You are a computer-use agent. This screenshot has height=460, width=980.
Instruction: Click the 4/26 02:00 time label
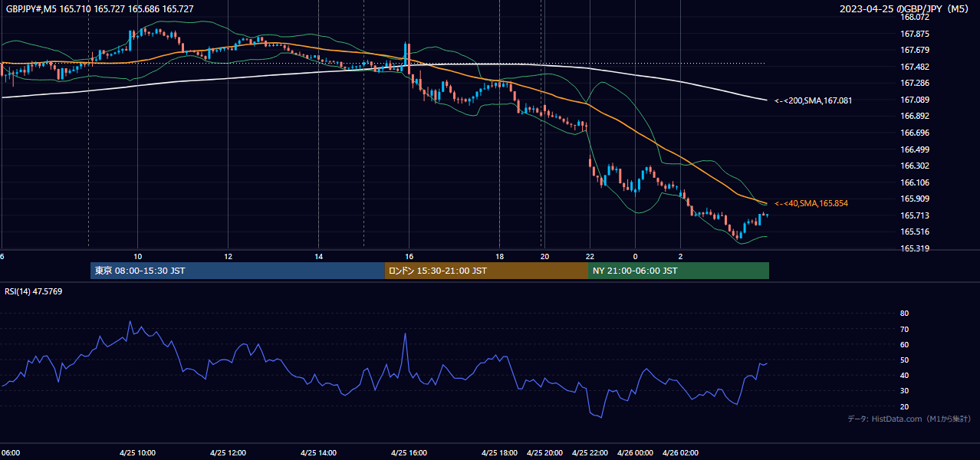pyautogui.click(x=680, y=453)
